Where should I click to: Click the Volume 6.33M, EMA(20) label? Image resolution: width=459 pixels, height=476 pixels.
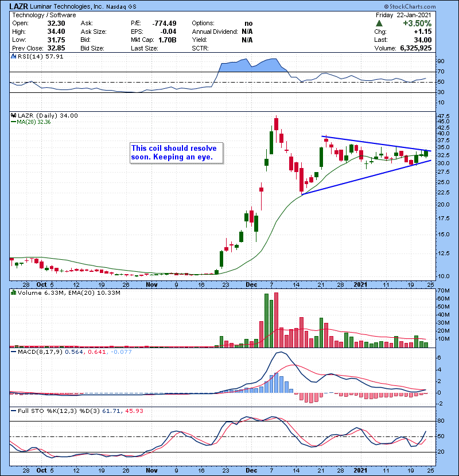(69, 293)
